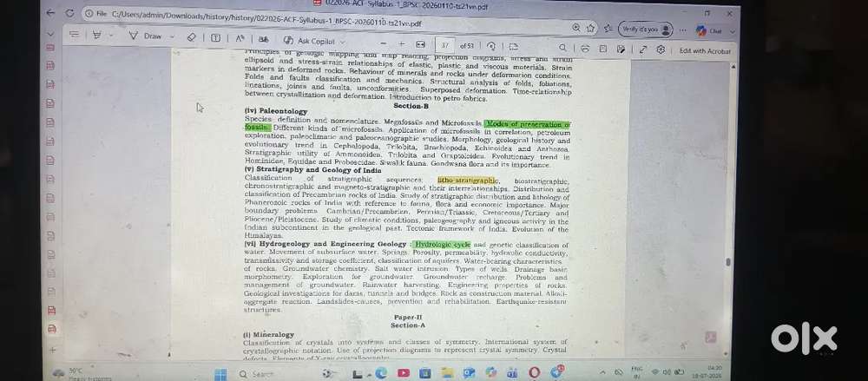The image size is (868, 381).
Task: Rotate the PDF page
Action: point(491,46)
